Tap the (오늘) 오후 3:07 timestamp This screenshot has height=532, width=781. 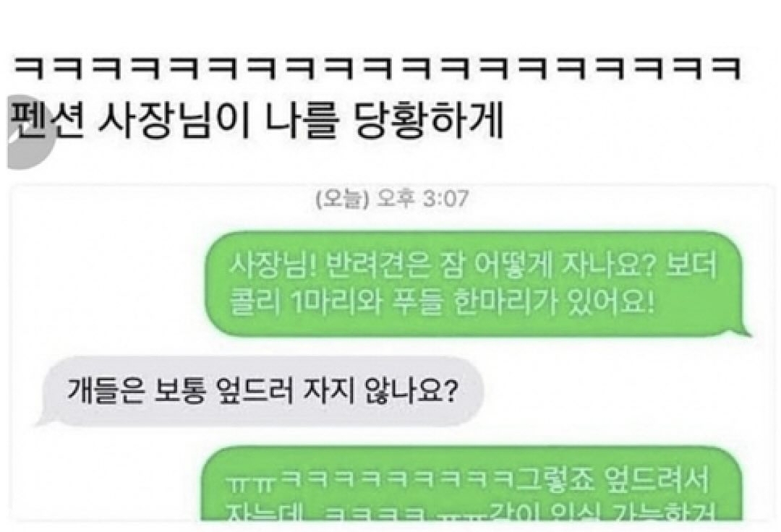coord(393,199)
